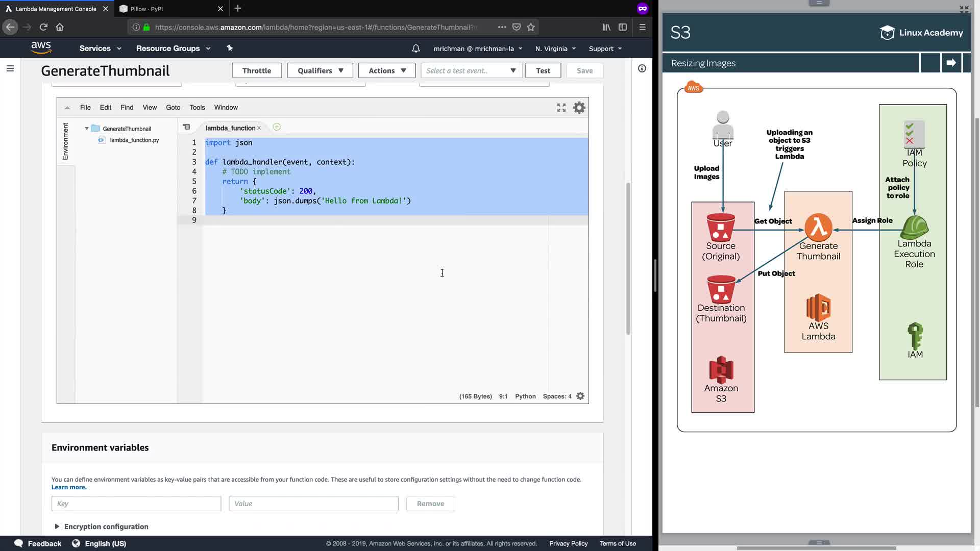The width and height of the screenshot is (980, 551).
Task: Click the info panel icon
Action: [642, 68]
